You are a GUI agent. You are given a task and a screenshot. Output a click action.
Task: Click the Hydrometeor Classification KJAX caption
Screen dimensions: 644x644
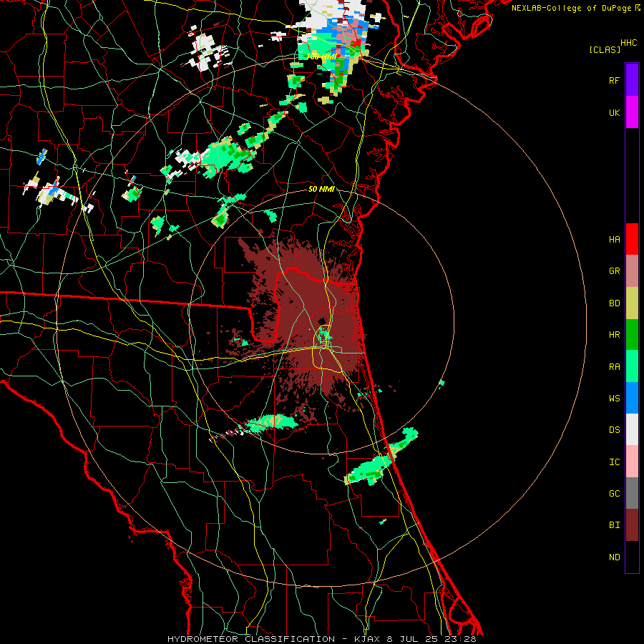322,639
